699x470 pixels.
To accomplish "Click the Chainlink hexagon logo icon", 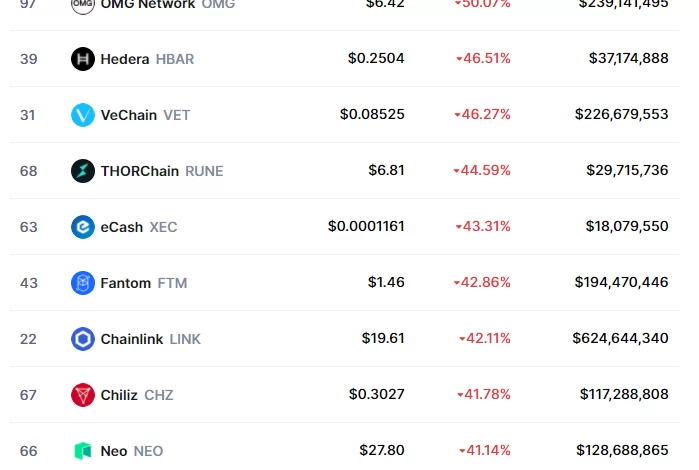I will point(83,339).
